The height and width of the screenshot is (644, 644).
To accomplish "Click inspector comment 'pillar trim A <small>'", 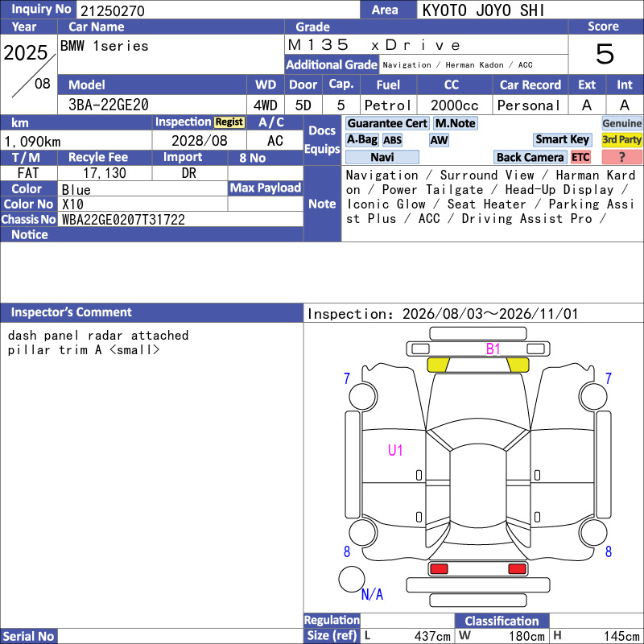I will coord(84,350).
